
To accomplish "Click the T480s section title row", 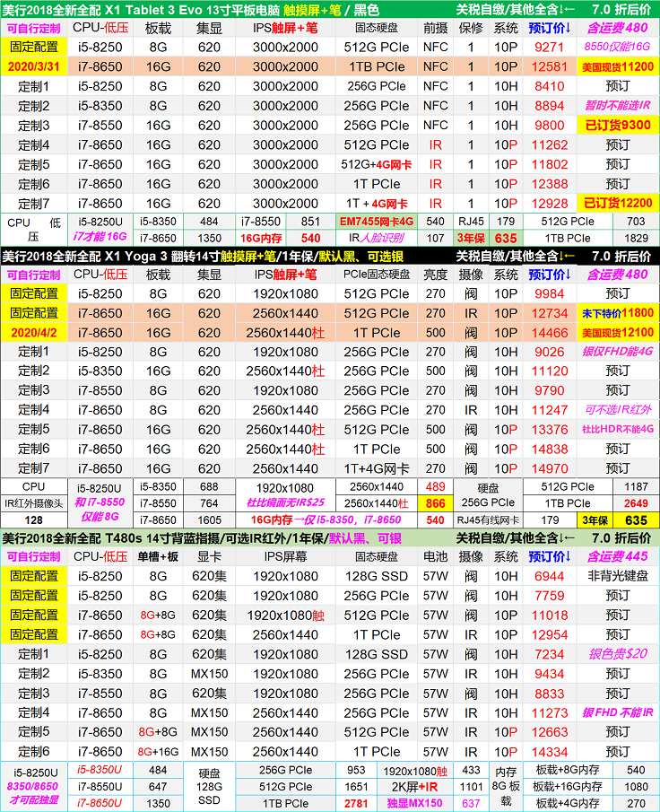I will (x=224, y=538).
